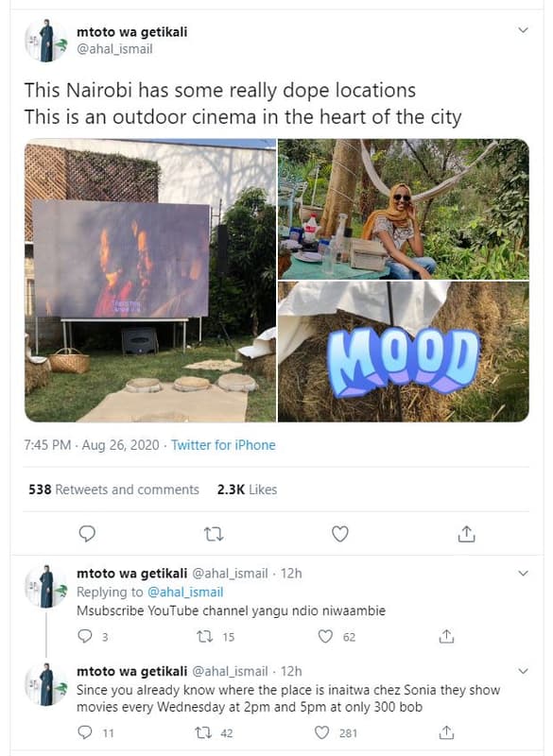View the 2.3K Likes list
Viewport: 553px width, 756px height.
[247, 490]
